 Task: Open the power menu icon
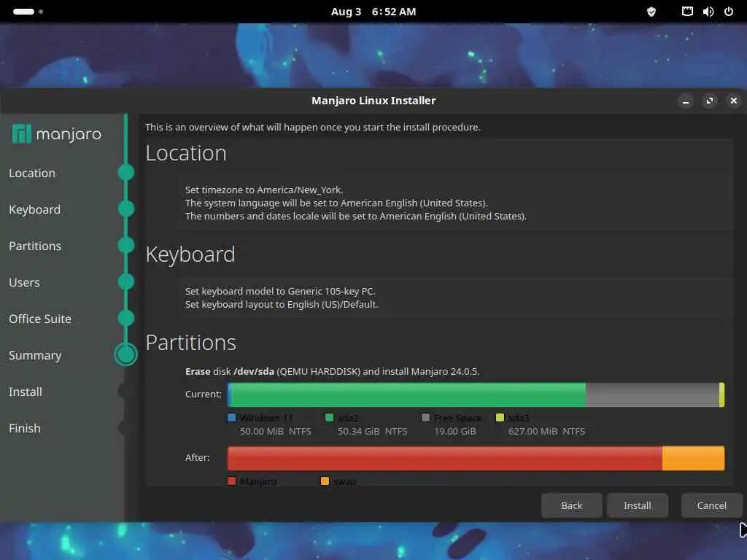[x=729, y=12]
